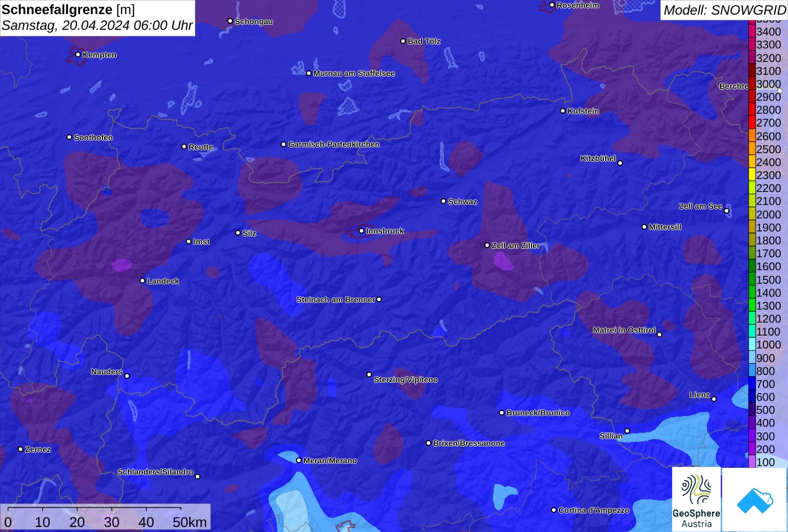Select the Kitzbühel marker dot
The image size is (788, 532).
620,163
